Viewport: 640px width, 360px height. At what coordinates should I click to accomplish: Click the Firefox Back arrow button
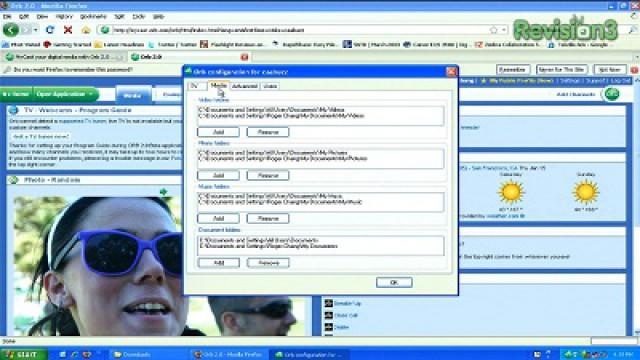pos(11,30)
